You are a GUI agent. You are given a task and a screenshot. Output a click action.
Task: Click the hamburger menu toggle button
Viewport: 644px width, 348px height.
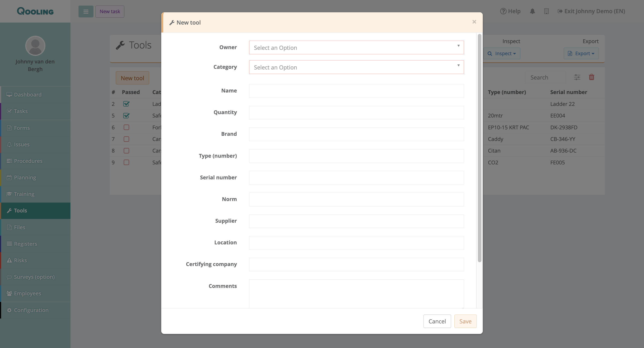tap(86, 11)
